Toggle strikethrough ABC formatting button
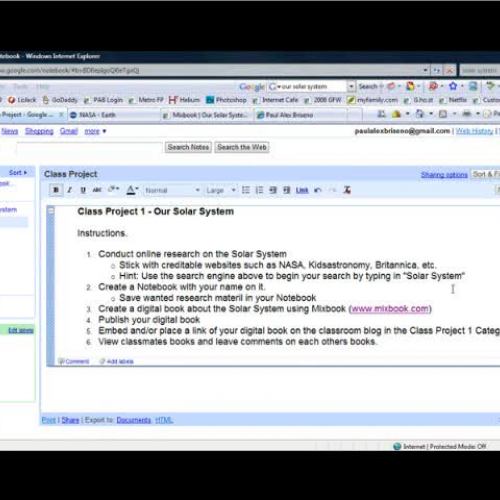 (97, 190)
